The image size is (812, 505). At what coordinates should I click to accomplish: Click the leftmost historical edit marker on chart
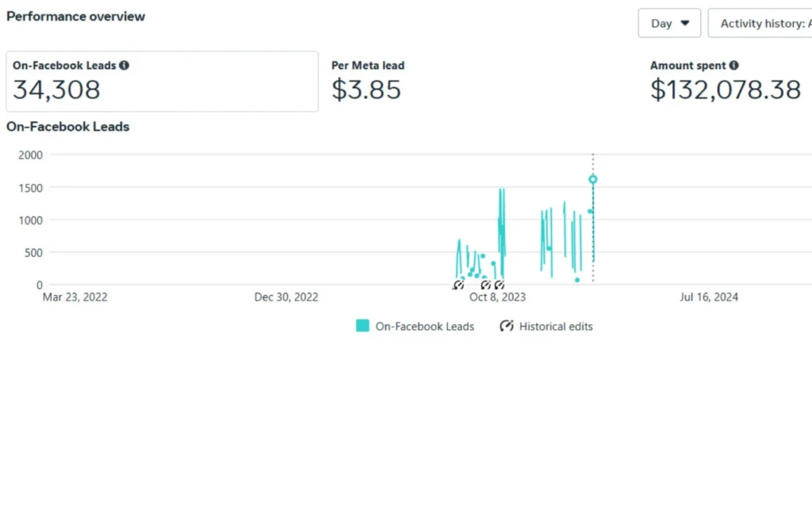[x=458, y=285]
